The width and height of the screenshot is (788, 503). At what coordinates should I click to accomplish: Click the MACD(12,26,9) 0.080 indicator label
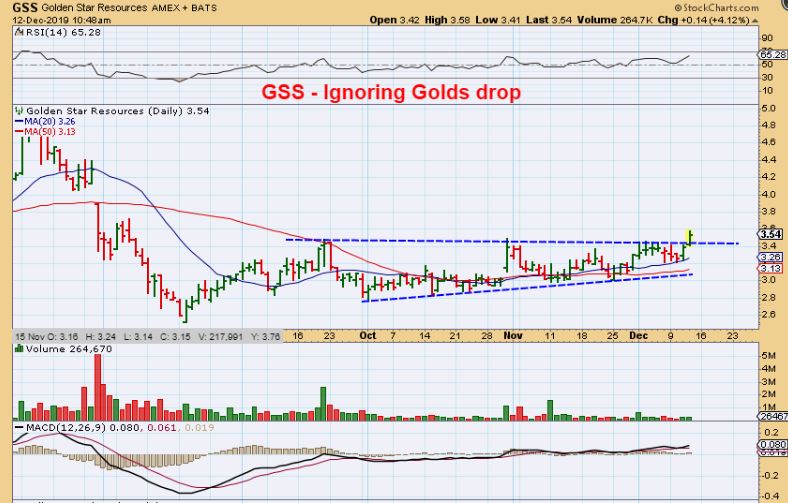pos(83,428)
